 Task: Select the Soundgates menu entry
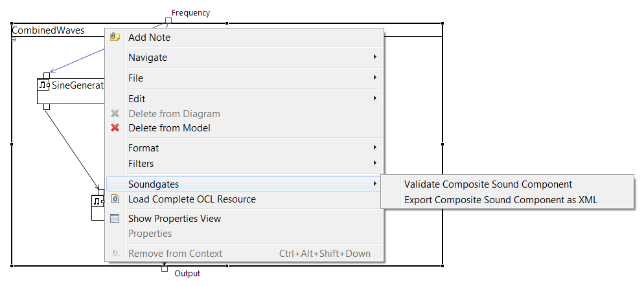pos(245,184)
